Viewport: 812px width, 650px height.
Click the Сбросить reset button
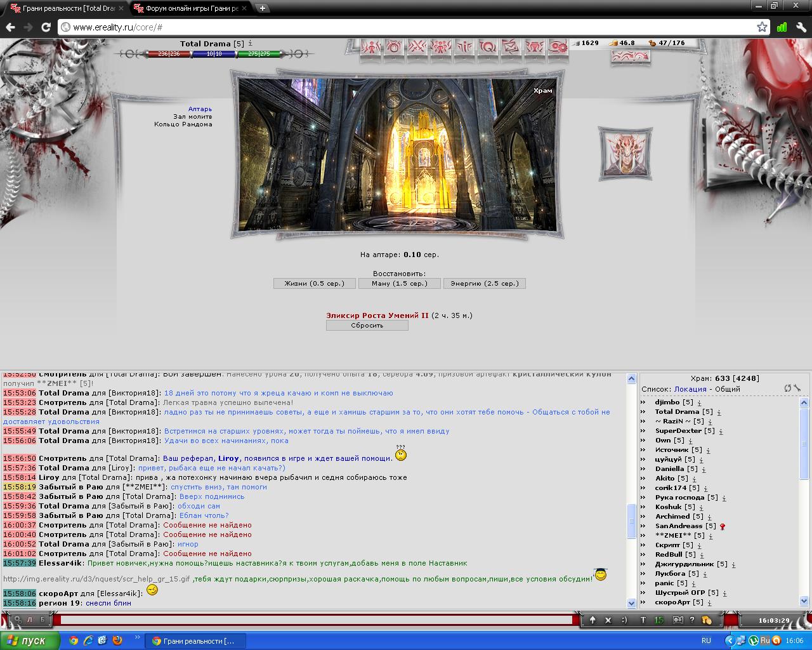tap(367, 326)
